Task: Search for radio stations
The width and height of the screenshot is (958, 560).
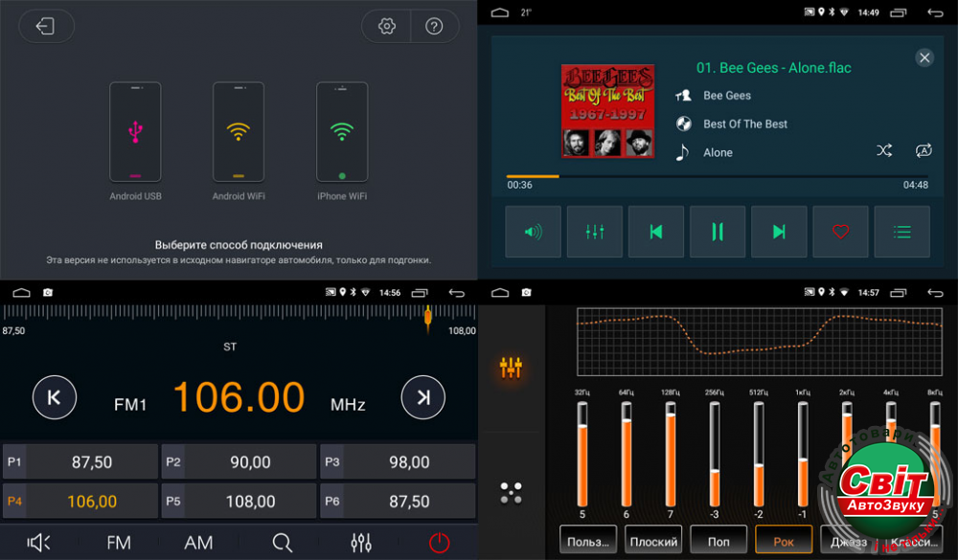Action: [282, 543]
